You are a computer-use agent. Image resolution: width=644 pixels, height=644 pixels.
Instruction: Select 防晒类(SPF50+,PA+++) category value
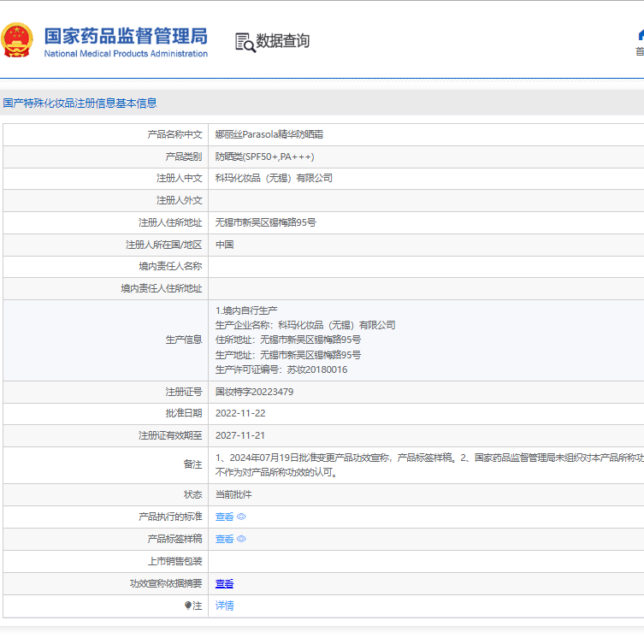264,157
